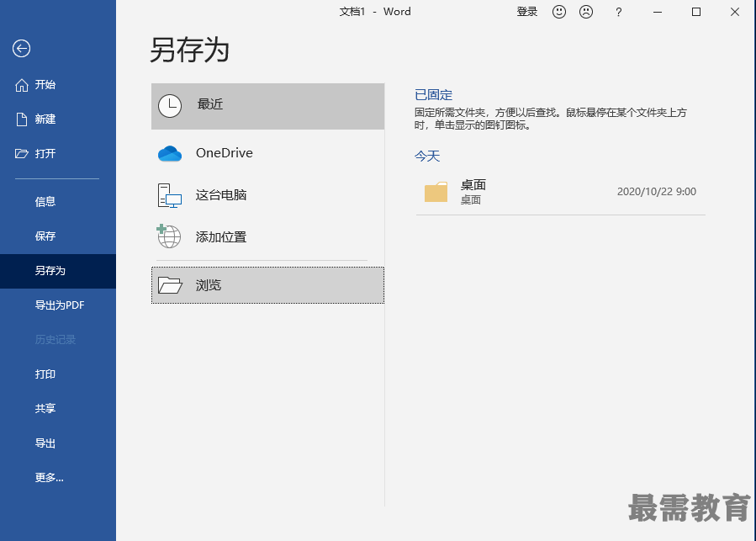Minimize the Word window
The width and height of the screenshot is (756, 541).
coord(658,12)
